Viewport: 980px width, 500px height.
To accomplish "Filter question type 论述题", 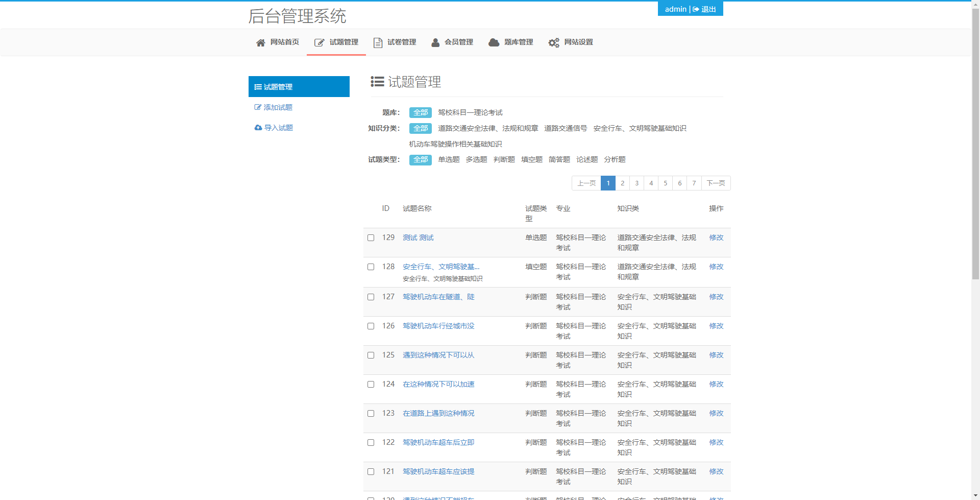I will pyautogui.click(x=587, y=159).
